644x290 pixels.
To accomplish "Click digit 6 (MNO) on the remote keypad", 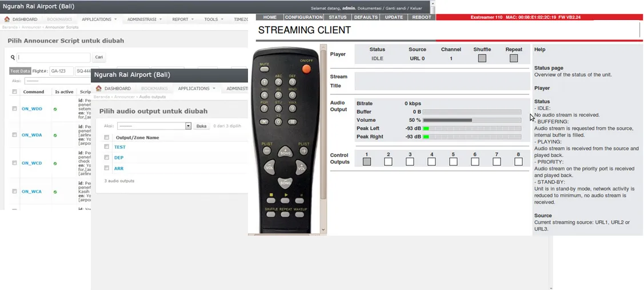I will (x=293, y=96).
